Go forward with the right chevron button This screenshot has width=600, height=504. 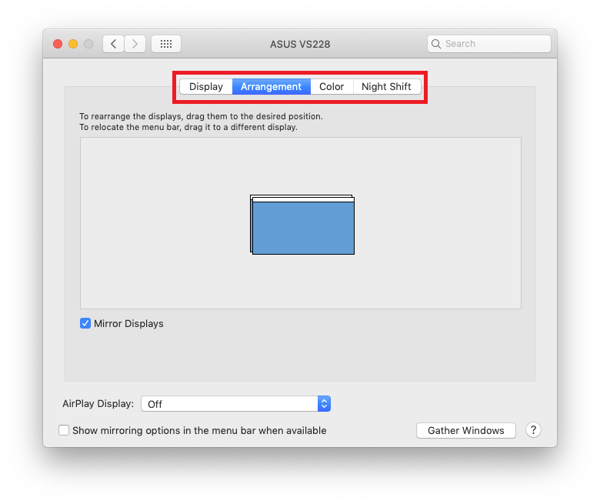point(135,44)
